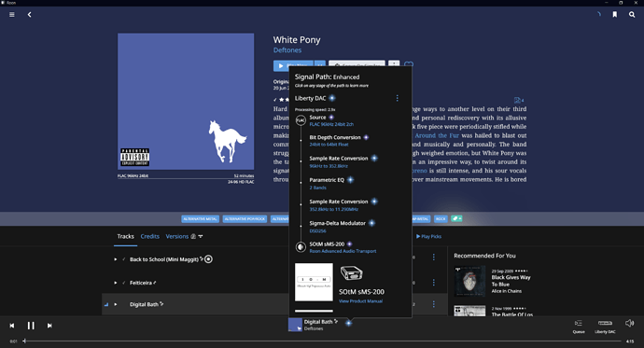
Task: Pause the current track
Action: click(x=31, y=326)
